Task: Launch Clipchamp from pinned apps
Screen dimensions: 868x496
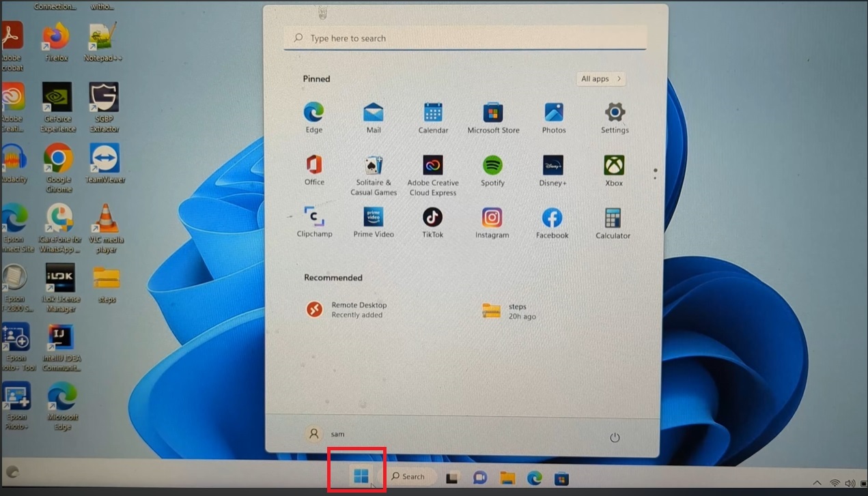Action: 314,222
